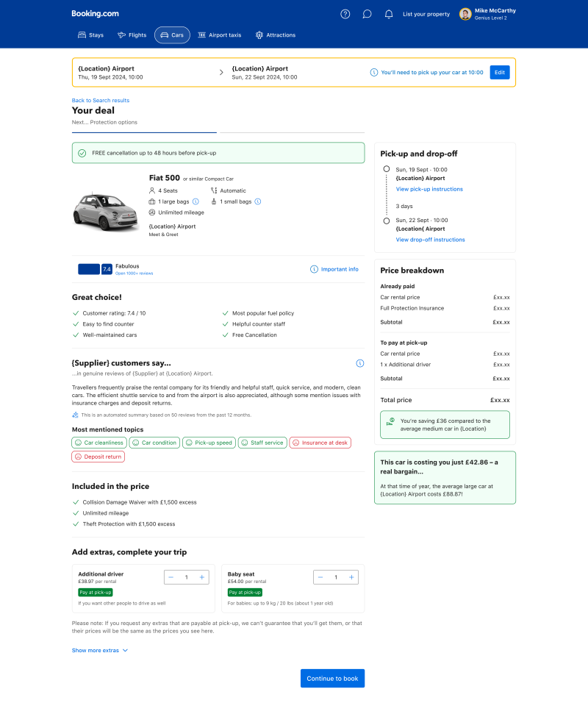Screen dimensions: 588x711
Task: Click the Additional driver quantity field
Action: (x=187, y=577)
